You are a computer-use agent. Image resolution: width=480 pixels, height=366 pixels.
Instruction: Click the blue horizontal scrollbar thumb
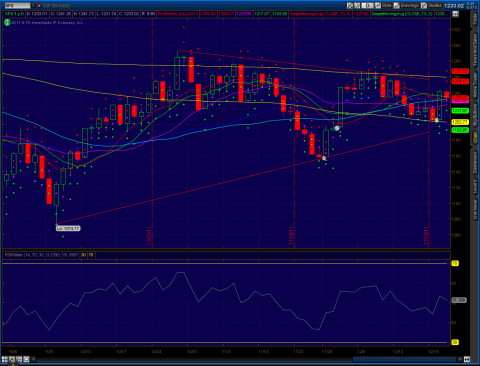(x=404, y=359)
